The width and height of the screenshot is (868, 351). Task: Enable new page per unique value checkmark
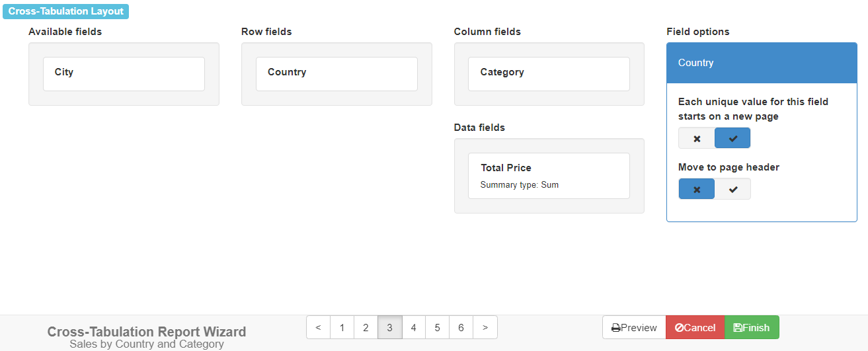point(732,138)
